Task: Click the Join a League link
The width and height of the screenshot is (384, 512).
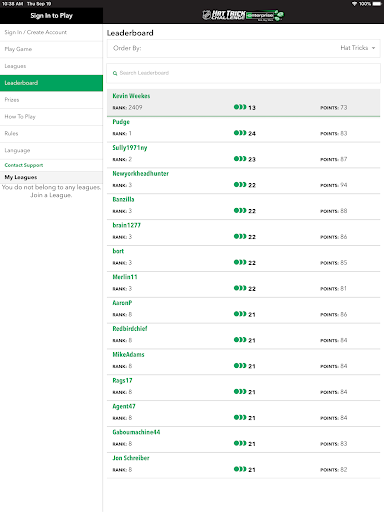Action: (x=51, y=195)
